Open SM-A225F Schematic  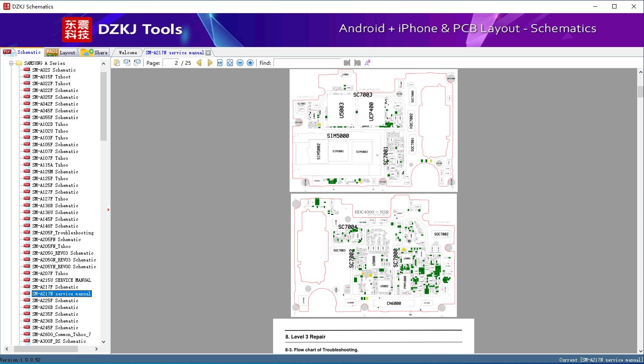click(x=55, y=300)
